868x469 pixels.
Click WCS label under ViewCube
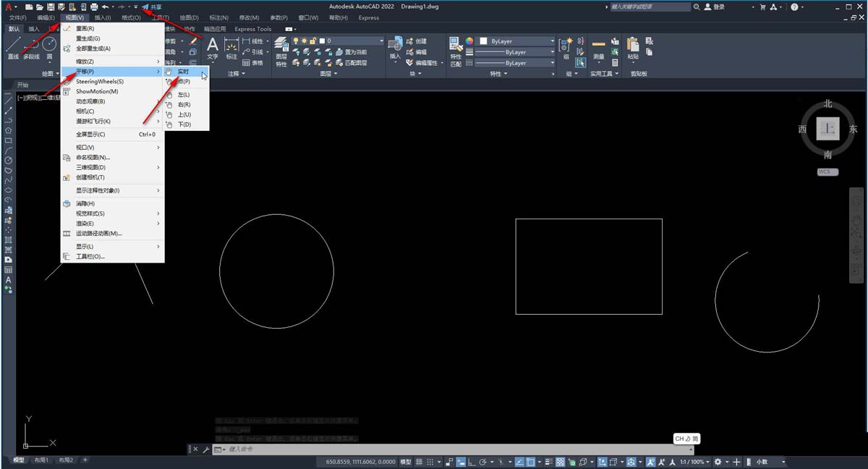pyautogui.click(x=827, y=172)
